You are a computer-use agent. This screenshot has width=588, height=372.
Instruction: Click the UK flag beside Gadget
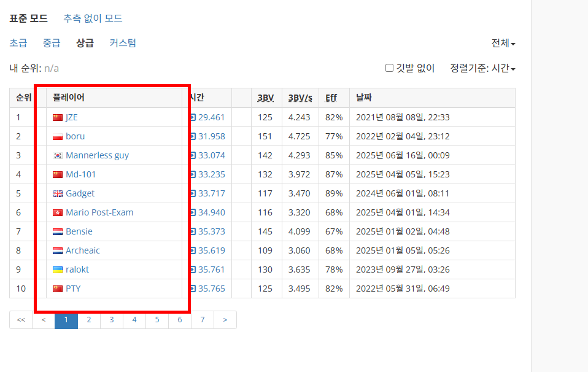(x=58, y=194)
